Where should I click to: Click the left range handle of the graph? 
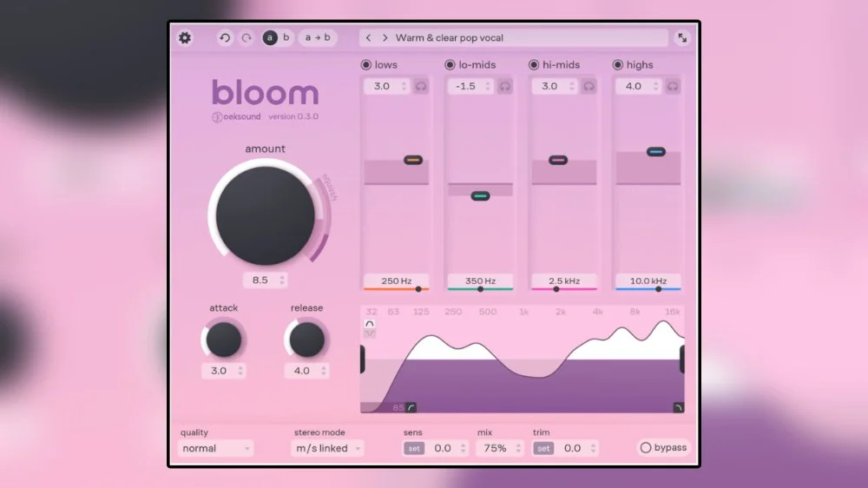pos(363,359)
